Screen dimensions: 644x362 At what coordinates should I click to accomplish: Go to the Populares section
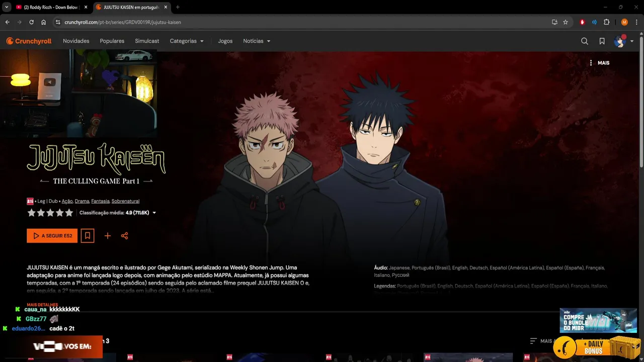[x=112, y=41]
